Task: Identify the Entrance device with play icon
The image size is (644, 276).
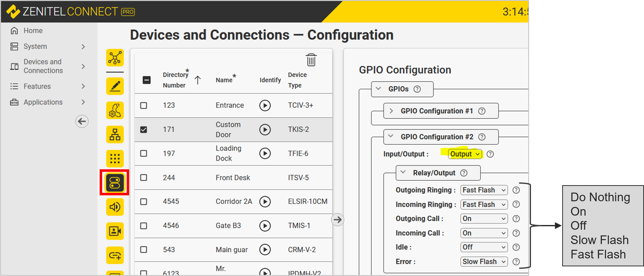Action: pos(265,105)
